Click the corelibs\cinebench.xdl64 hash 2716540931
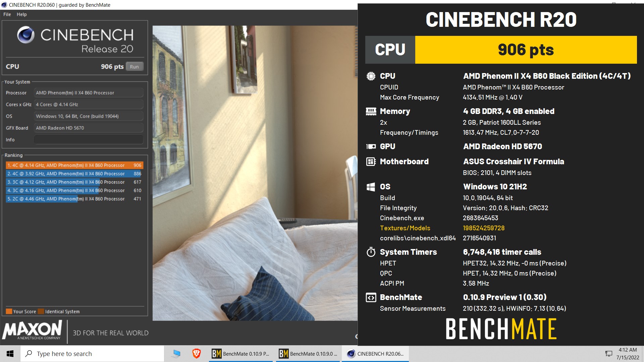The width and height of the screenshot is (644, 362). (479, 238)
